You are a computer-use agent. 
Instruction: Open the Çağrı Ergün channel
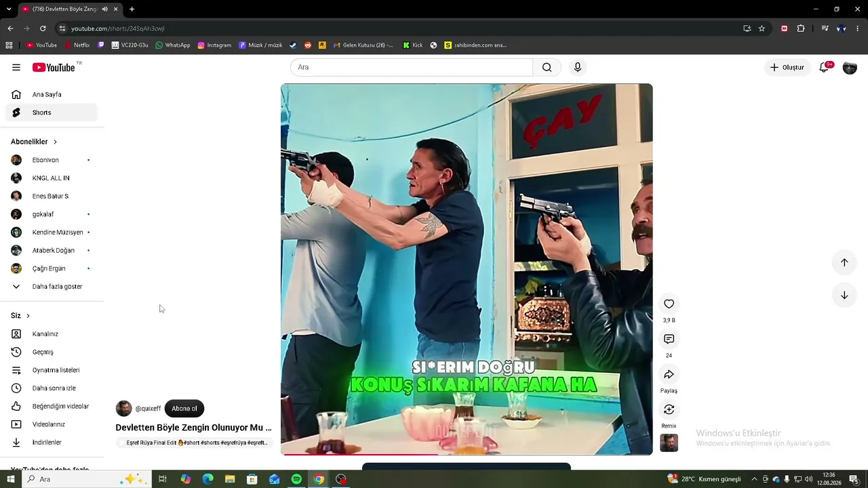coord(52,268)
